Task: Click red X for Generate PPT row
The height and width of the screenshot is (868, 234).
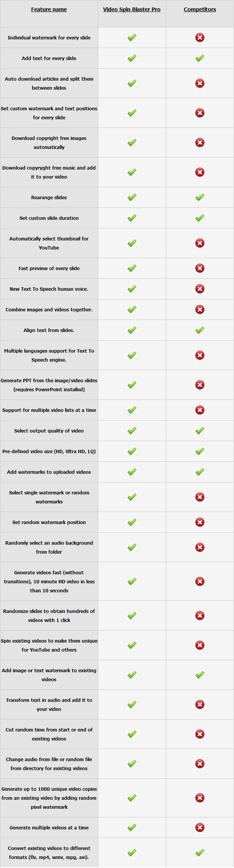Action: 200,385
